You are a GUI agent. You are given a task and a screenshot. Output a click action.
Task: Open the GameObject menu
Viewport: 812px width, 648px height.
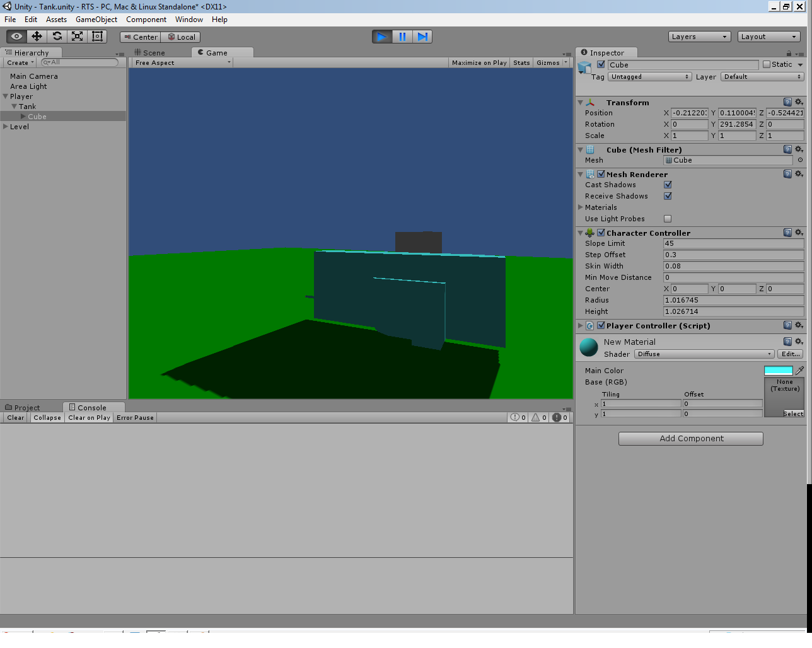[x=96, y=20]
